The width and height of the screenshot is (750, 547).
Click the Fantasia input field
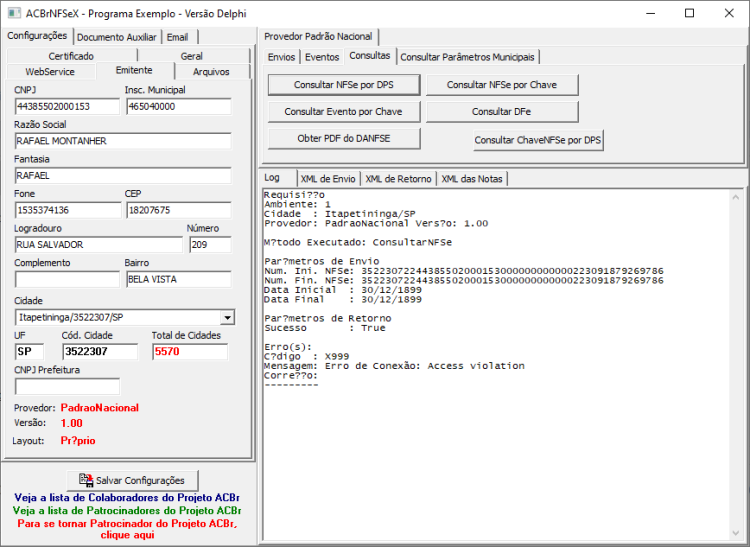tap(123, 175)
